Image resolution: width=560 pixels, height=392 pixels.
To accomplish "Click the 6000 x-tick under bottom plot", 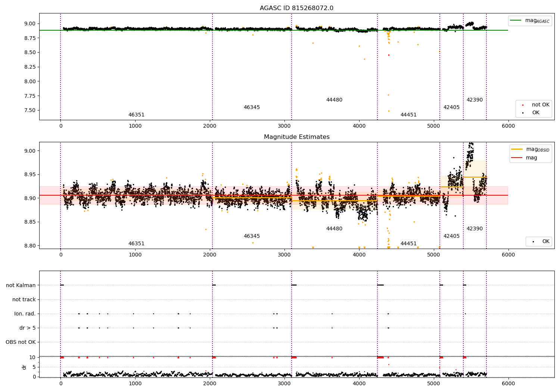I will pos(508,383).
